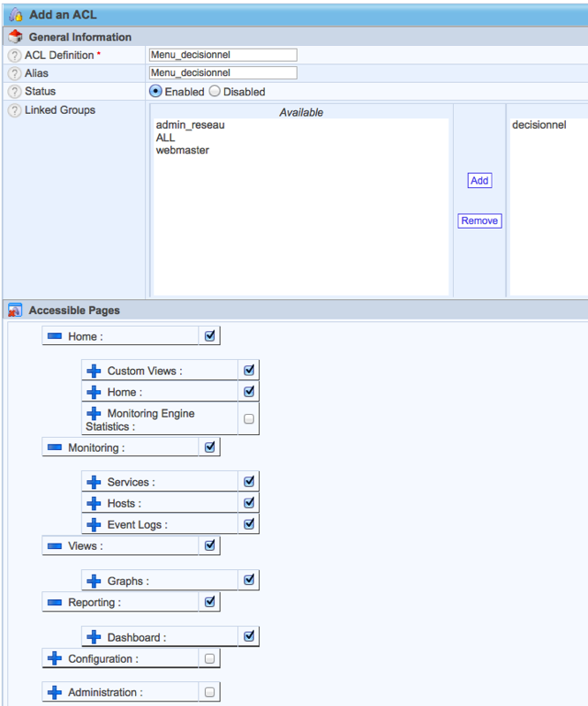Click the General Information section icon

click(x=14, y=37)
